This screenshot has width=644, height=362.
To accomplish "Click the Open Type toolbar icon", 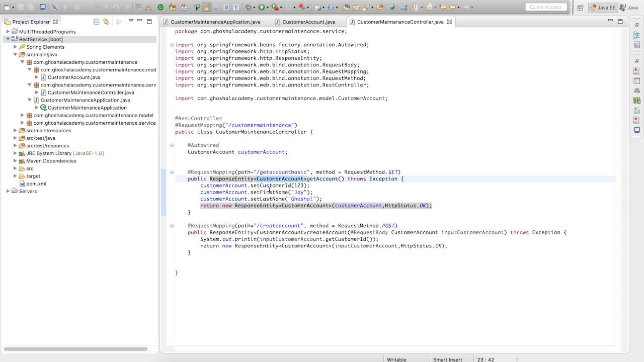I will click(x=346, y=8).
